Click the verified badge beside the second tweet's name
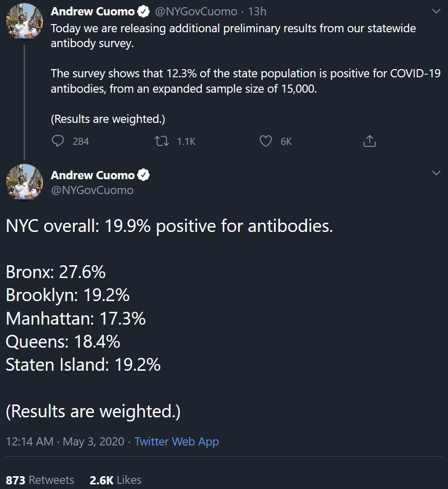 pos(144,175)
